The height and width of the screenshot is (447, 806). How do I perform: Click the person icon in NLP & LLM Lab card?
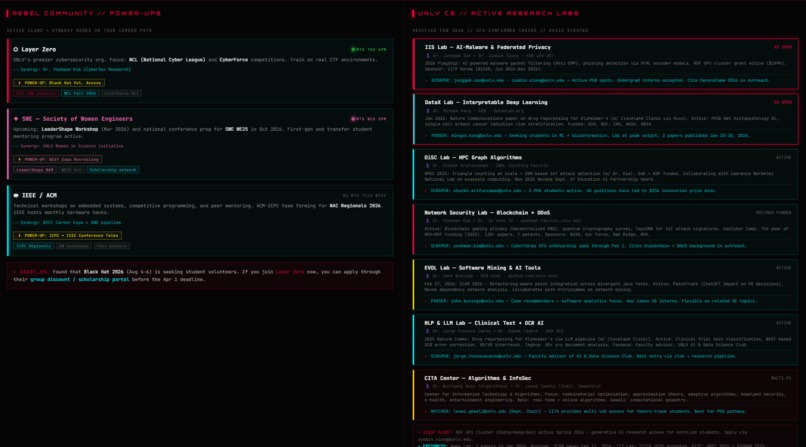427,331
